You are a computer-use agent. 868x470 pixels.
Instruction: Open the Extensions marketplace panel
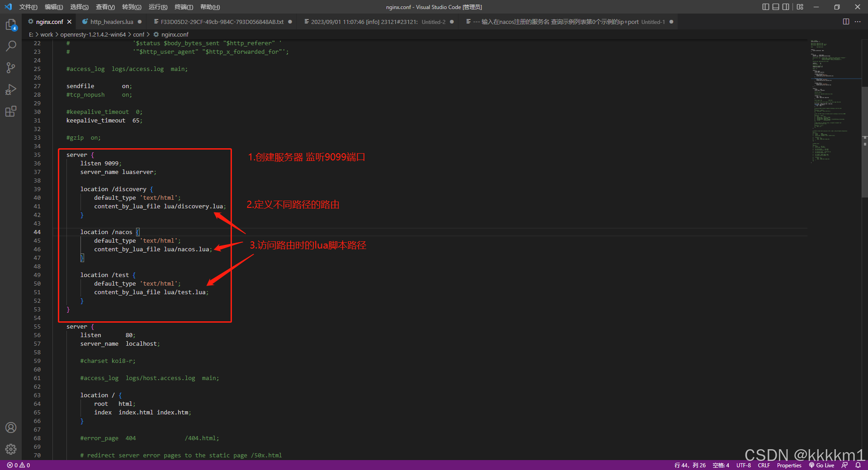[x=11, y=111]
